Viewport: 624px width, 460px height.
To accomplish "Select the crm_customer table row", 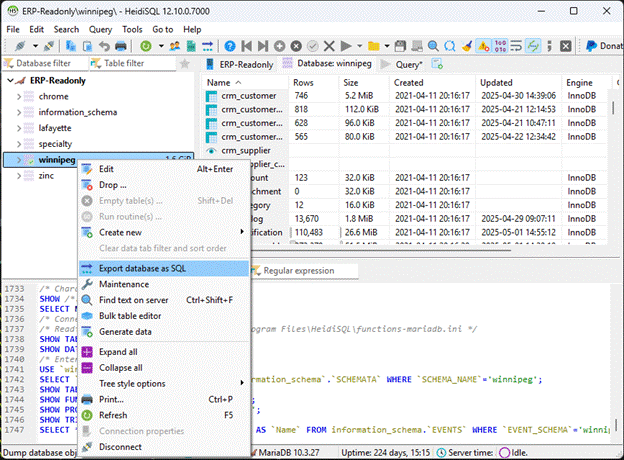I will click(406, 96).
